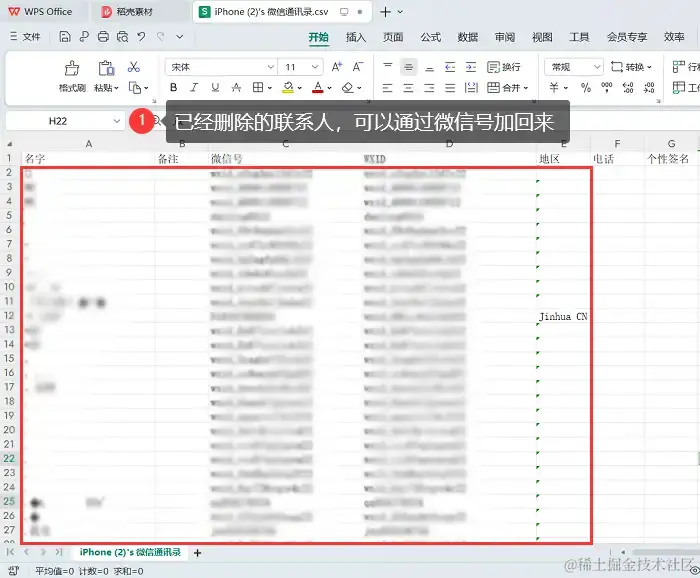
Task: Select sheet tab iPhone (2)'s 微信通讯录
Action: [x=130, y=552]
